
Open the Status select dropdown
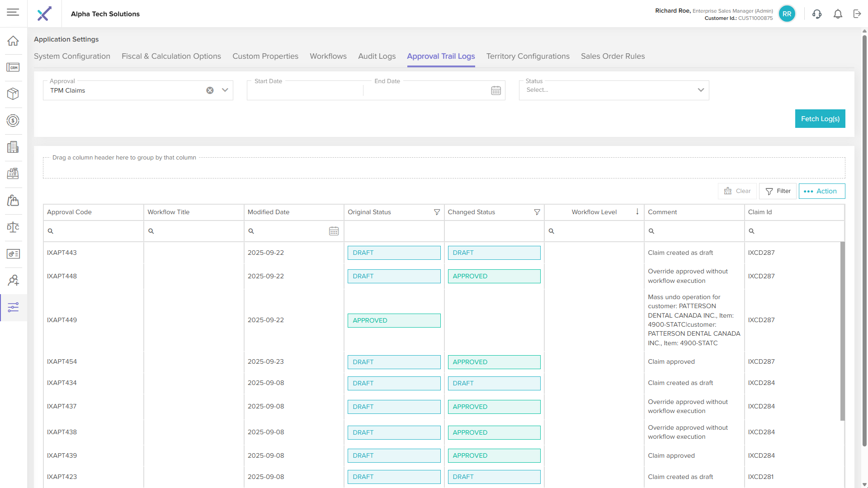click(x=701, y=90)
